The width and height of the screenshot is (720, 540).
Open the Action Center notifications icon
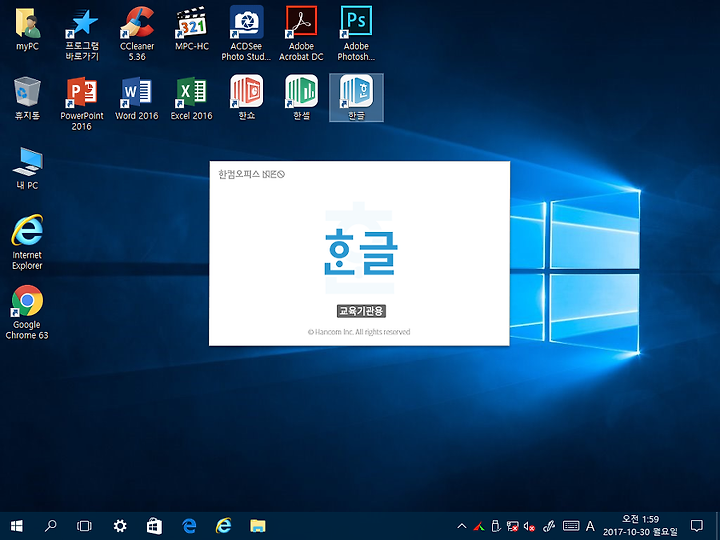(697, 526)
